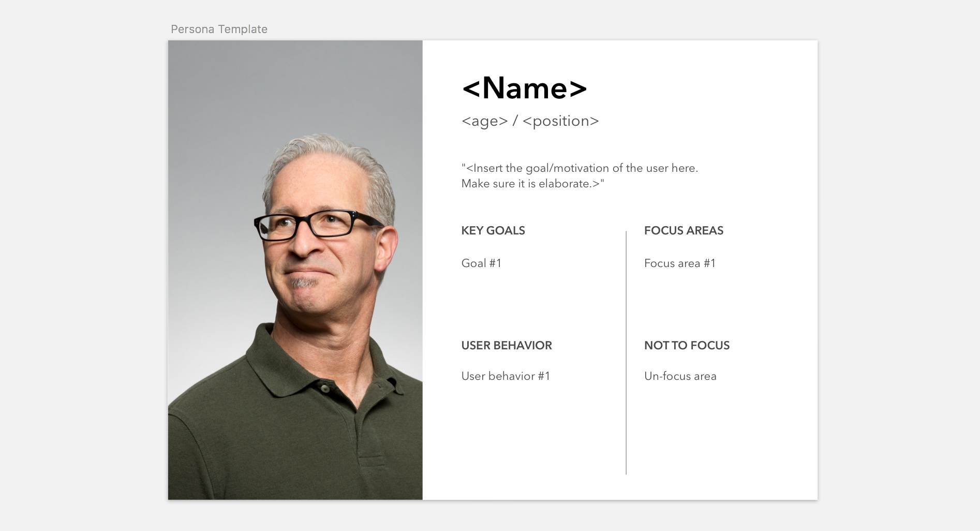Click the User behavior #1 entry
Viewport: 980px width, 531px height.
[505, 376]
